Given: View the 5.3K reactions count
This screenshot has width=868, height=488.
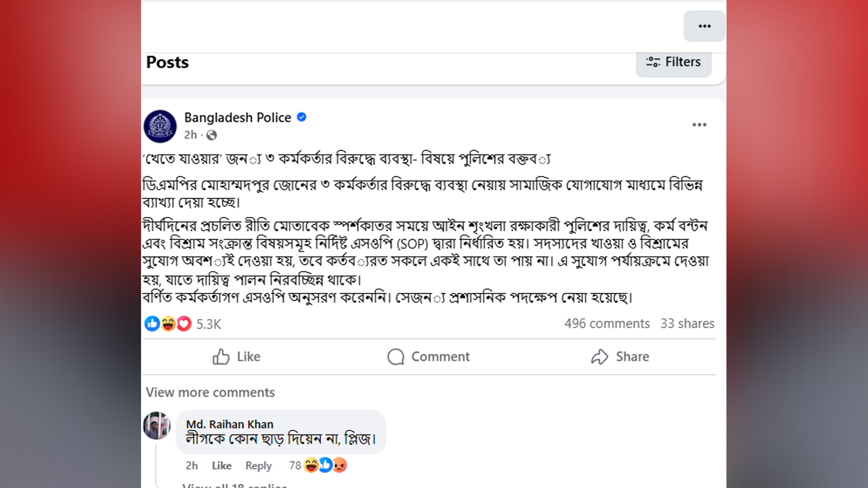Looking at the screenshot, I should [x=208, y=324].
